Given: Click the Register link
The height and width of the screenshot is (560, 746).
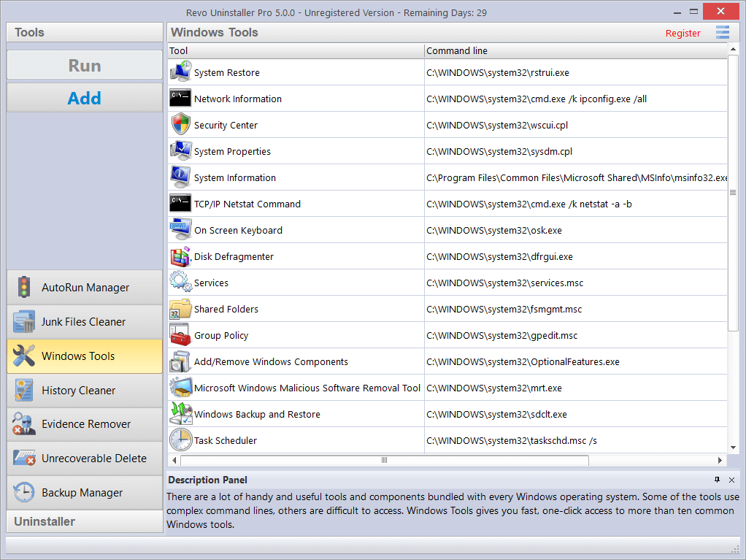Looking at the screenshot, I should click(x=682, y=33).
